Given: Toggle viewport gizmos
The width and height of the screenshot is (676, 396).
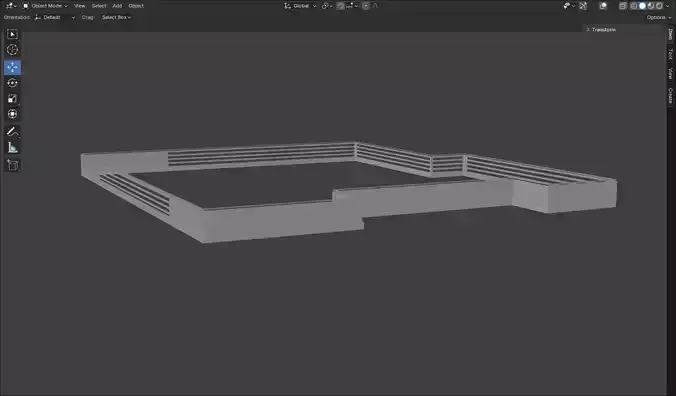Looking at the screenshot, I should (x=583, y=6).
